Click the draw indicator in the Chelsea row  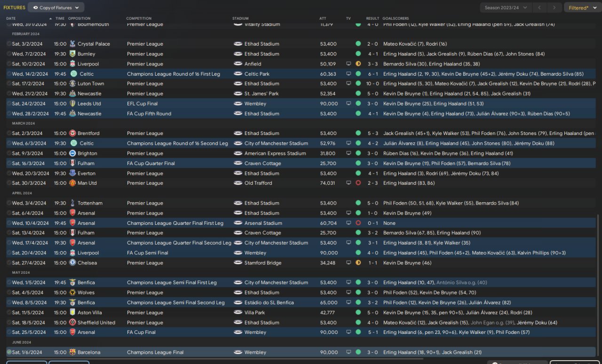tap(358, 262)
